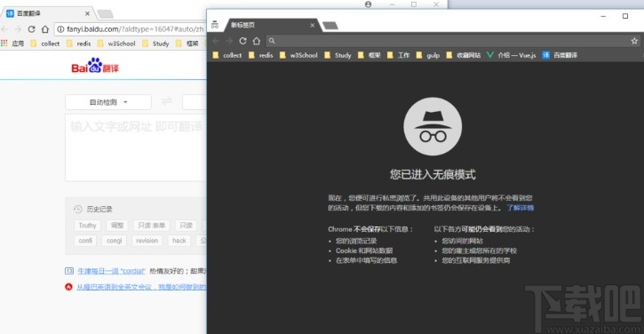Open w3School bookmark folder in incognito window
Image resolution: width=644 pixels, height=334 pixels.
point(298,55)
